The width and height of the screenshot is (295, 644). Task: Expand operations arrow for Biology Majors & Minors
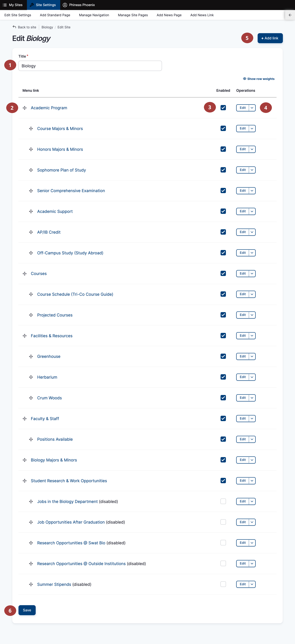click(252, 460)
